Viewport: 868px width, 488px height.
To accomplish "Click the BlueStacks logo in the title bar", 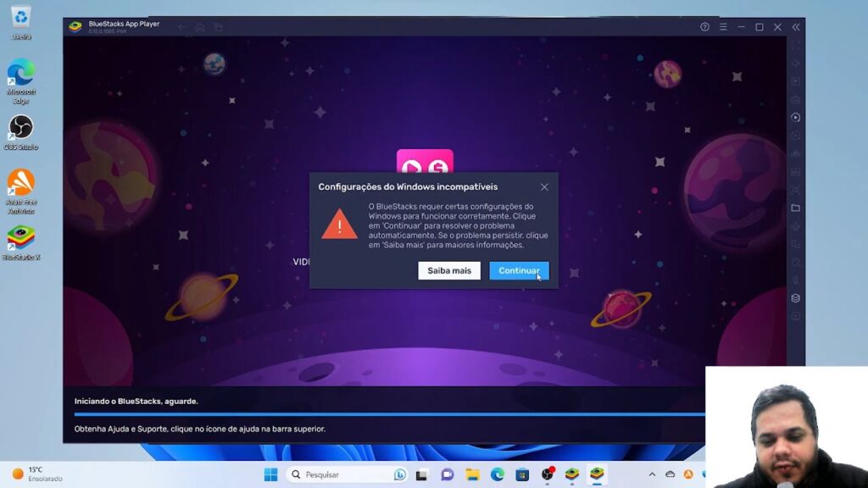I will click(75, 26).
